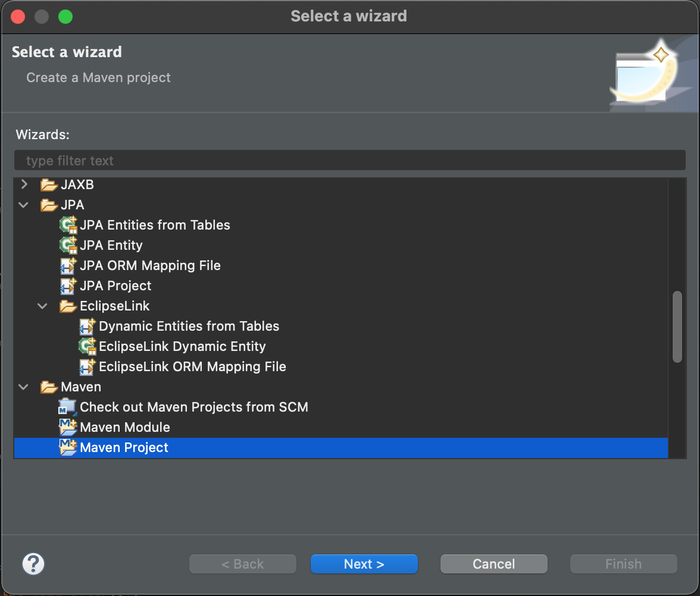Select 'Check out Maven Projects from SCM' text

tap(194, 407)
